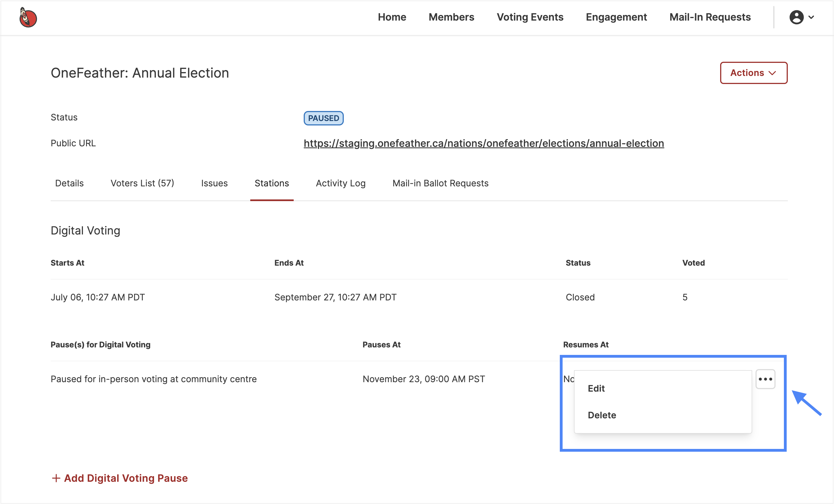The width and height of the screenshot is (834, 504).
Task: Select the Stations tab
Action: pos(272,183)
